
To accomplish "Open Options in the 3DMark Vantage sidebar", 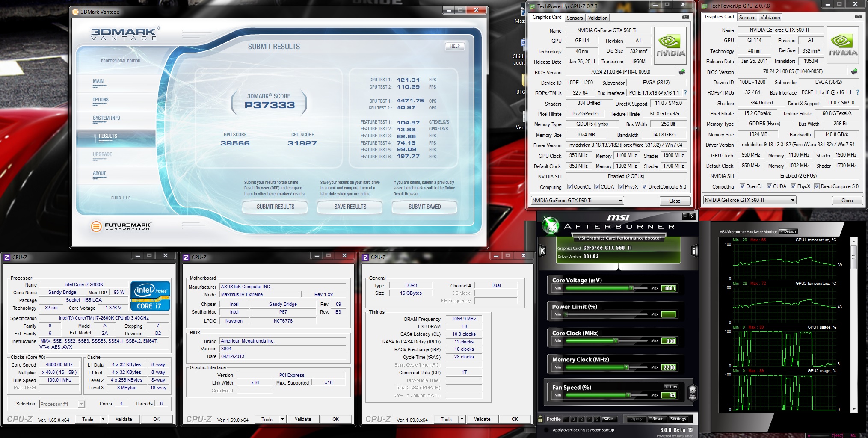I will coord(101,100).
